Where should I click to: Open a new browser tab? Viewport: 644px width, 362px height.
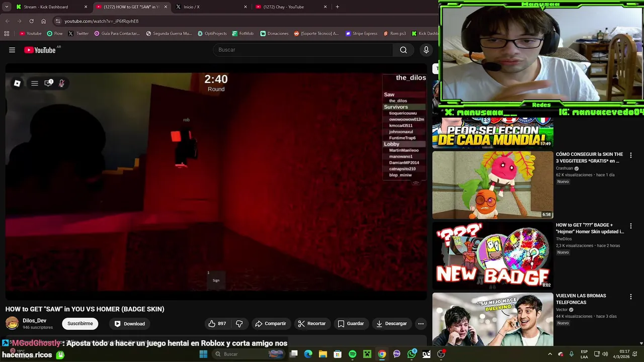337,7
